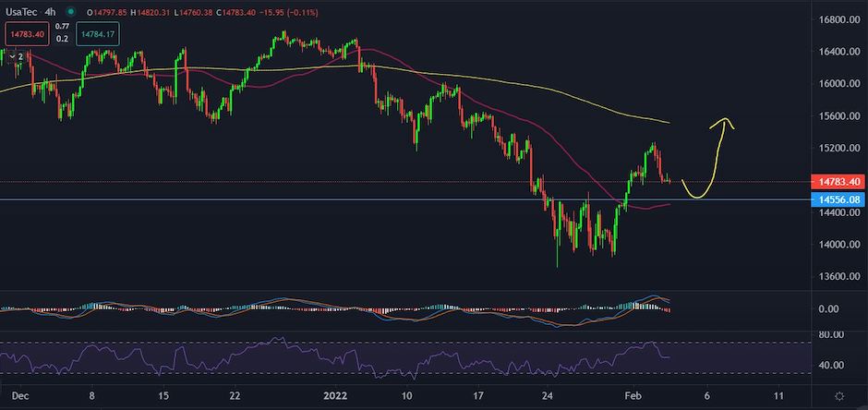Screen dimensions: 868x410
Task: Open chart settings gear icon at bottom right
Action: [x=838, y=394]
